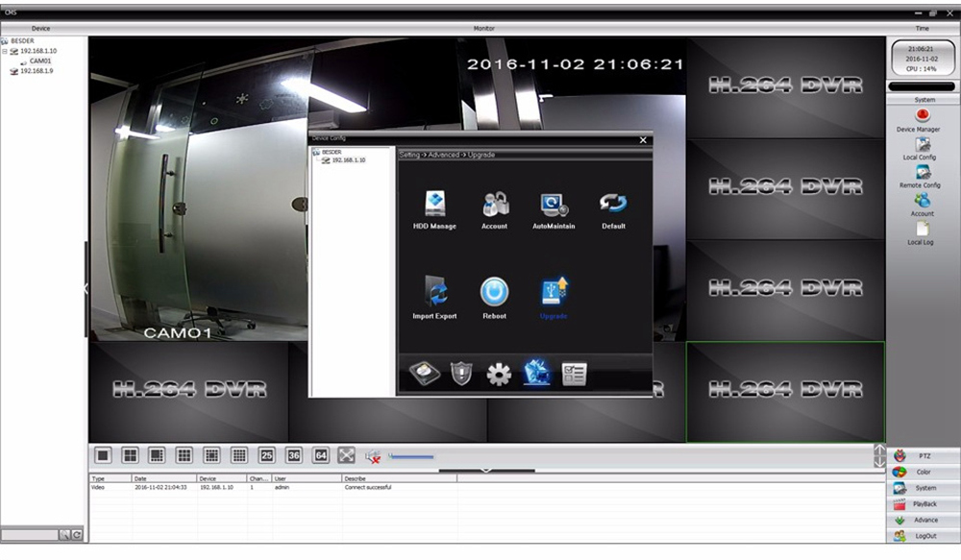Switch to single-view layout

click(x=103, y=455)
